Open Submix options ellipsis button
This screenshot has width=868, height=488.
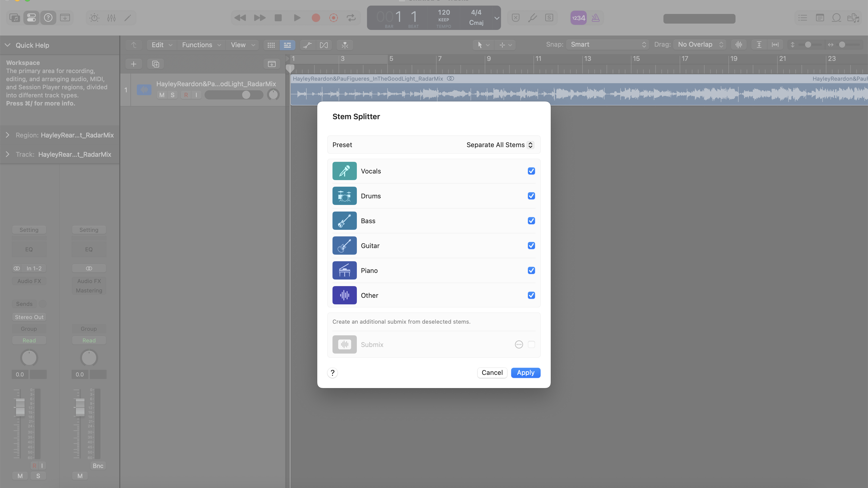tap(519, 344)
